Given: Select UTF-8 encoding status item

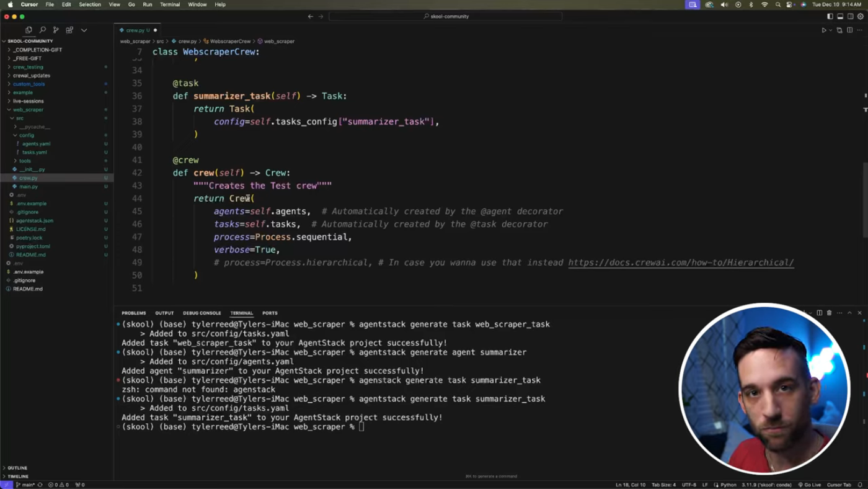Looking at the screenshot, I should point(689,485).
